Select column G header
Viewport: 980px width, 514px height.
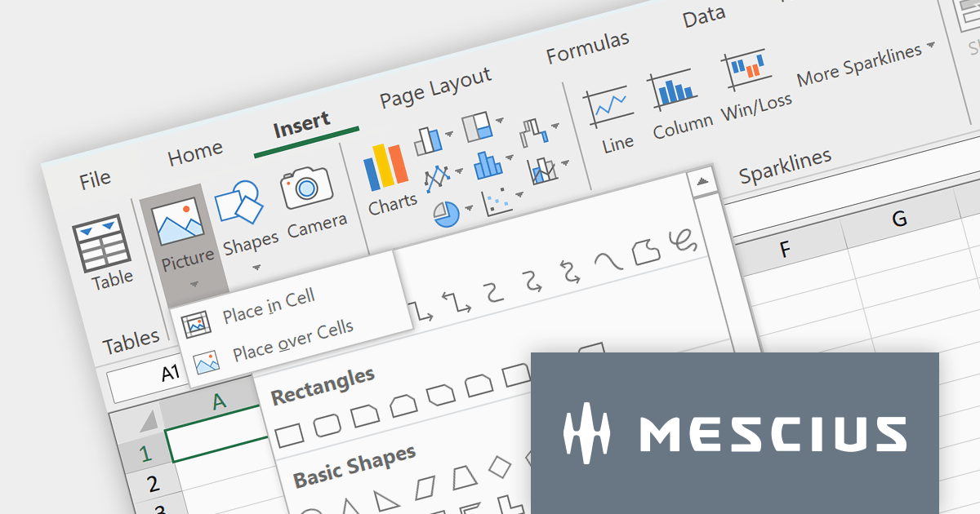pos(899,219)
